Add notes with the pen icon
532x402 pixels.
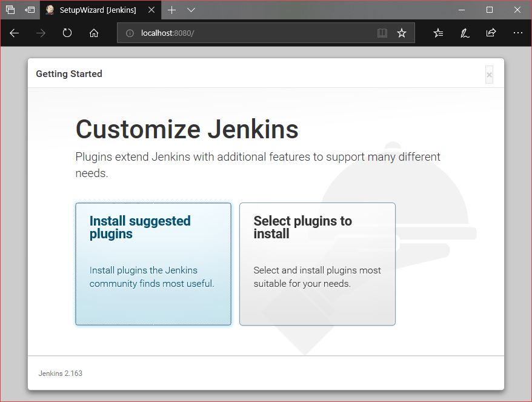(x=465, y=33)
